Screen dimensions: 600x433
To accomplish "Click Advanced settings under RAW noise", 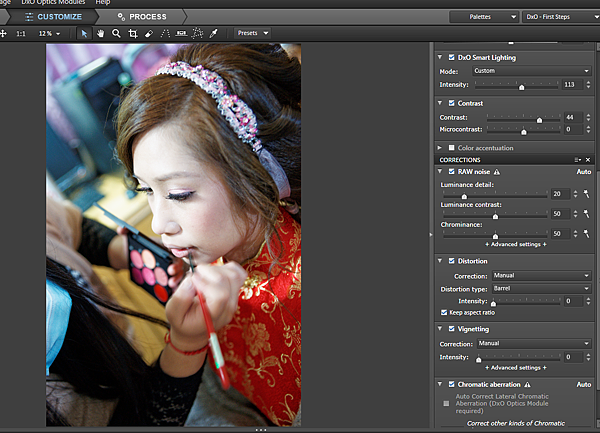I will [x=515, y=244].
